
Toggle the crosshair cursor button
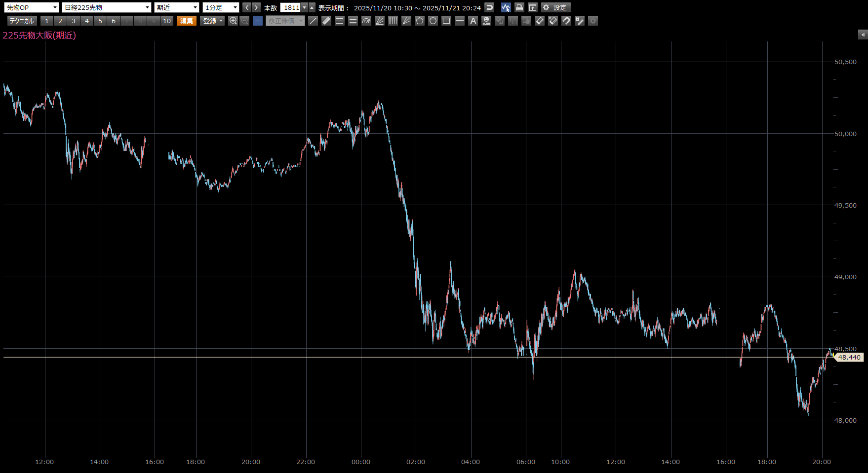(x=258, y=21)
